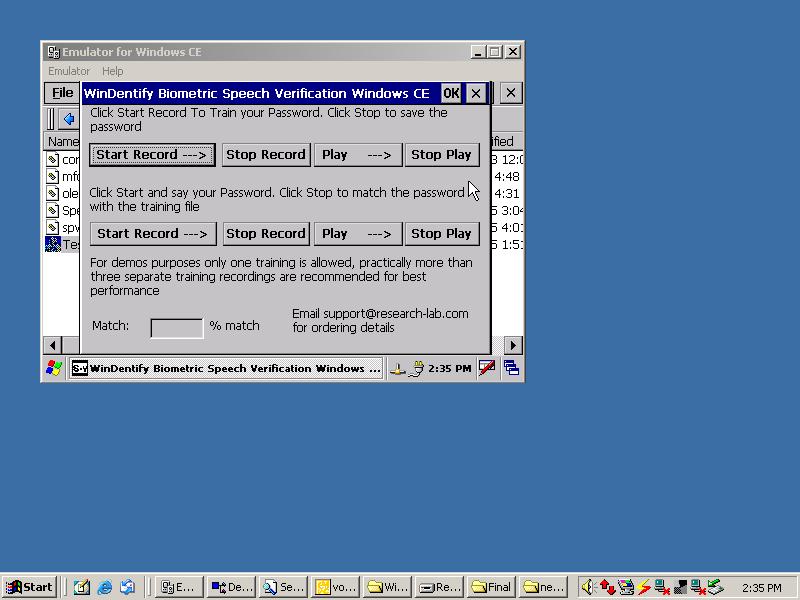Select the file icon beside 'Spe' row
Viewport: 800px width, 600px height.
point(53,210)
